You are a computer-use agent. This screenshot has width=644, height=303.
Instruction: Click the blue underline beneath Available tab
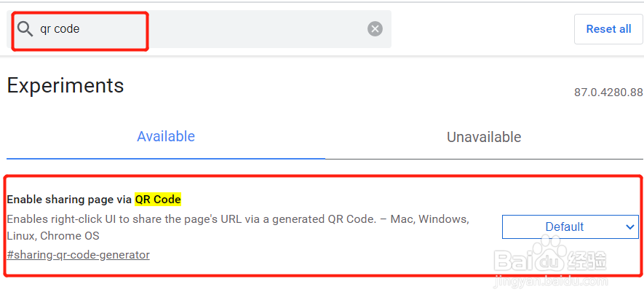pyautogui.click(x=166, y=158)
